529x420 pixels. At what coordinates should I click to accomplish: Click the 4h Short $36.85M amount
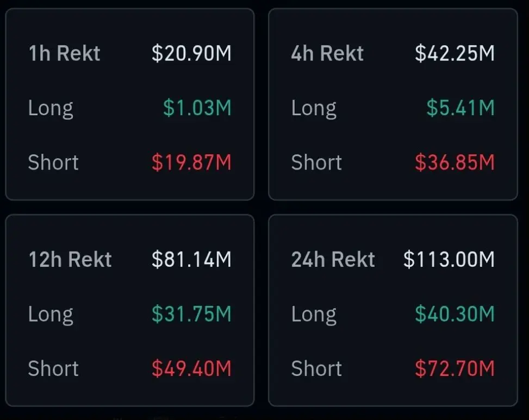pyautogui.click(x=455, y=162)
